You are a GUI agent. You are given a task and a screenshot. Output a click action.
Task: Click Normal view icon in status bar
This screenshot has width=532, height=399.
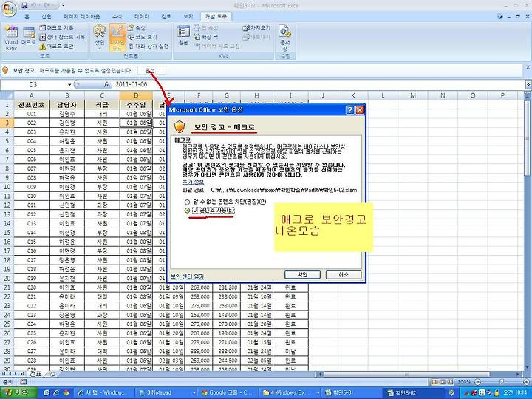tap(434, 382)
